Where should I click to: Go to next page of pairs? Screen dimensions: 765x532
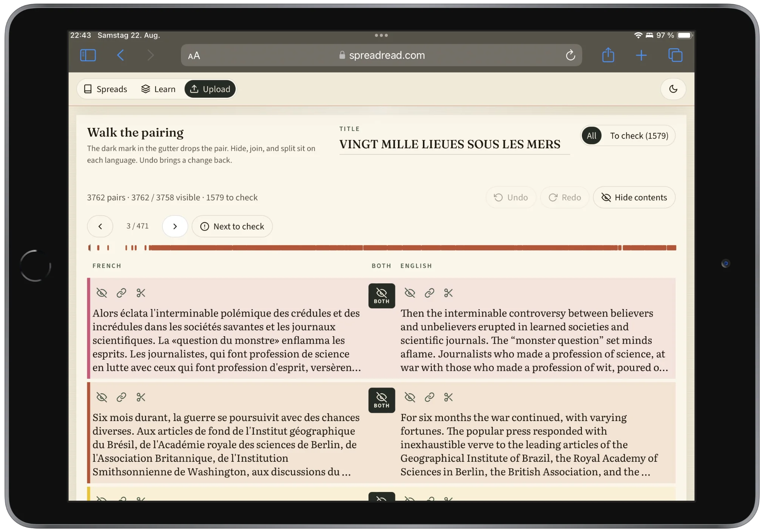[175, 226]
